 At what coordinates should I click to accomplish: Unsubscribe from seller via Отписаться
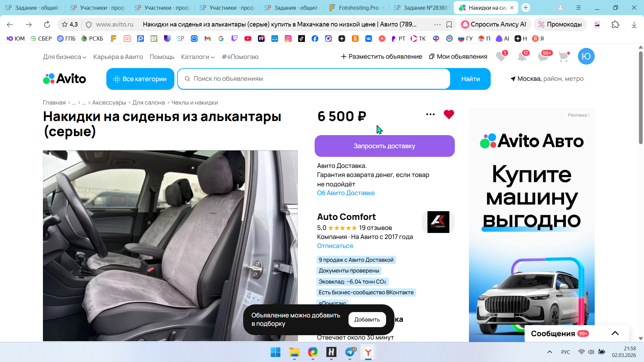pyautogui.click(x=335, y=246)
